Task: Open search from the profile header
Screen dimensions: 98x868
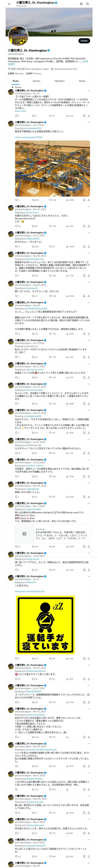Action: pyautogui.click(x=88, y=4)
